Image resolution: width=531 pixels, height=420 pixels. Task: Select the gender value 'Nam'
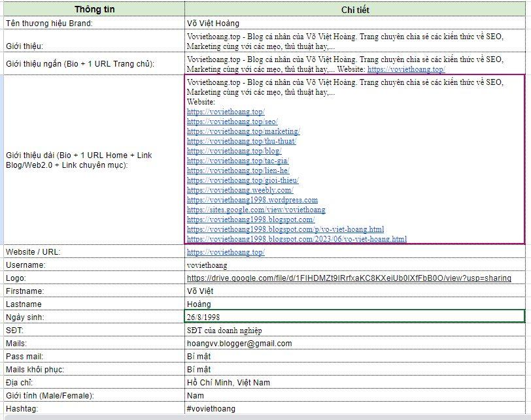[x=355, y=395]
